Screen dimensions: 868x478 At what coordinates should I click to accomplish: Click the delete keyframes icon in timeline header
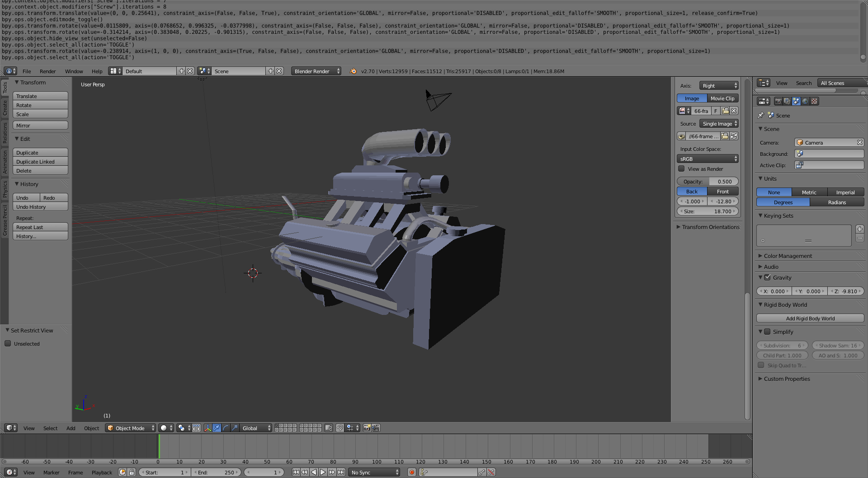491,472
